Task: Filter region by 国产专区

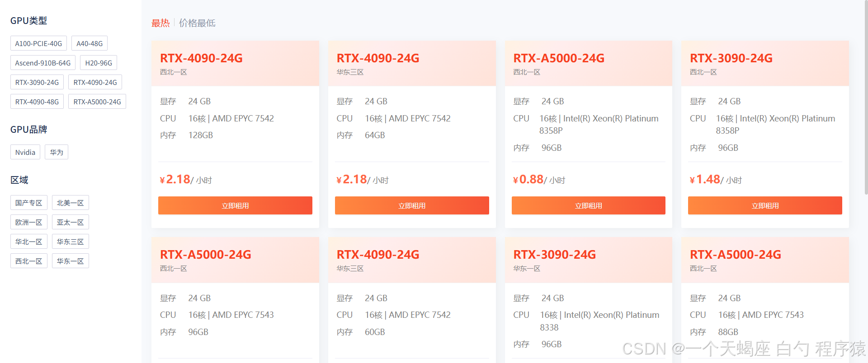Action: tap(28, 203)
